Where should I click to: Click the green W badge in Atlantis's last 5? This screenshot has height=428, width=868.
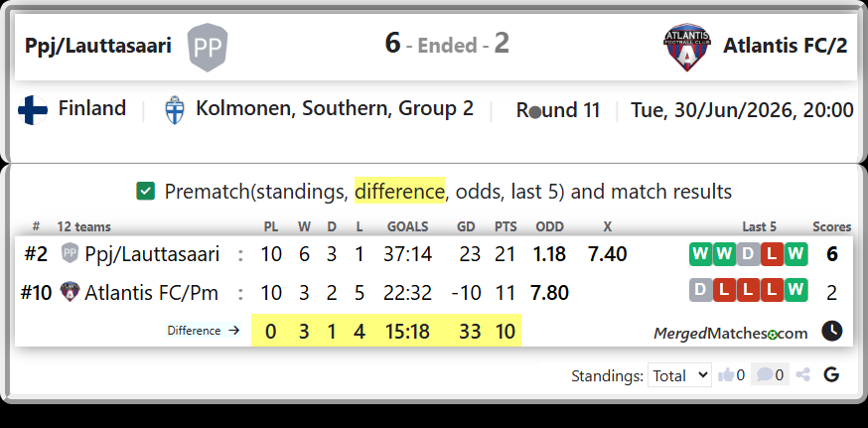(x=796, y=290)
